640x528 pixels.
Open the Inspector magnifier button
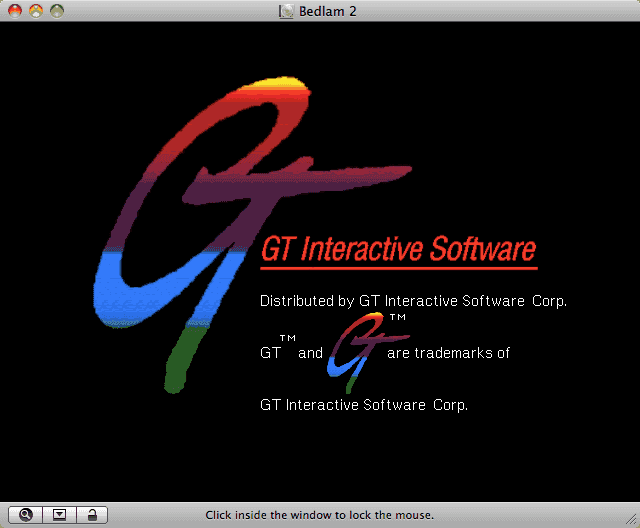click(x=25, y=515)
